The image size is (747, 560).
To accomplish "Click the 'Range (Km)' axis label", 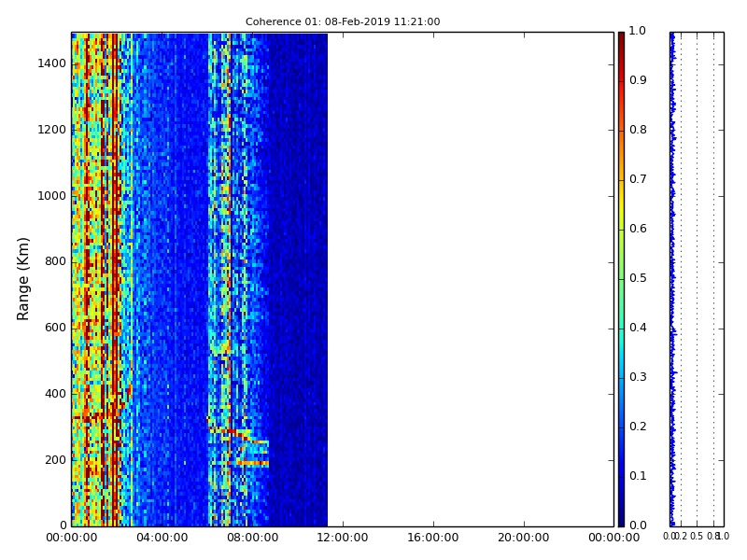I will 22,279.
